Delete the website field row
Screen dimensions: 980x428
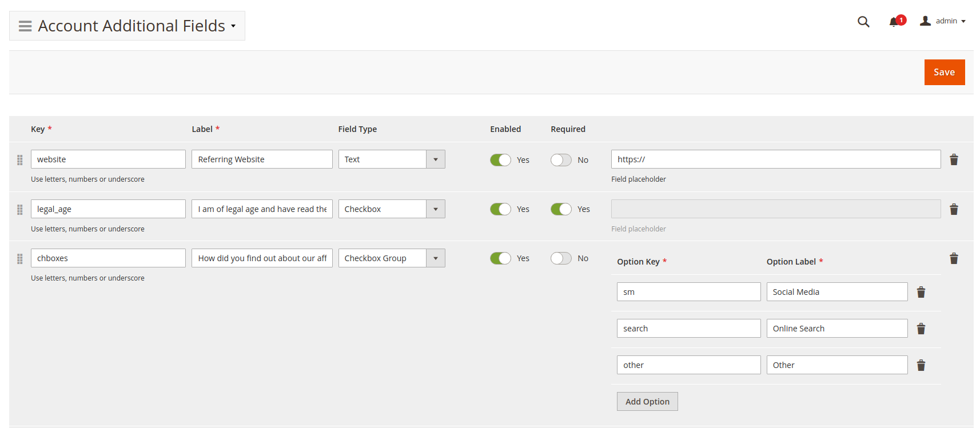(x=954, y=159)
